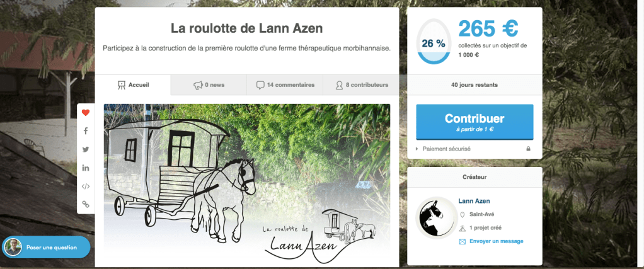This screenshot has height=269, width=644.
Task: Open the Poser une question chat button
Action: pos(46,247)
